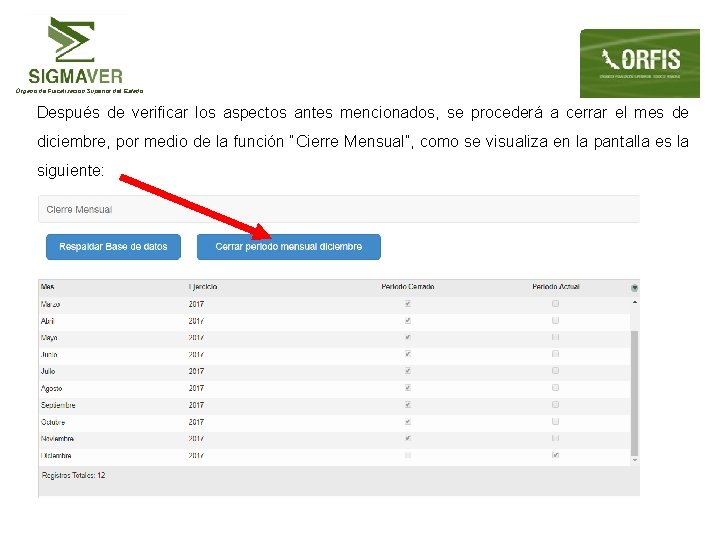Click 2017 in the Septiembre row
The width and height of the screenshot is (720, 540).
(196, 405)
